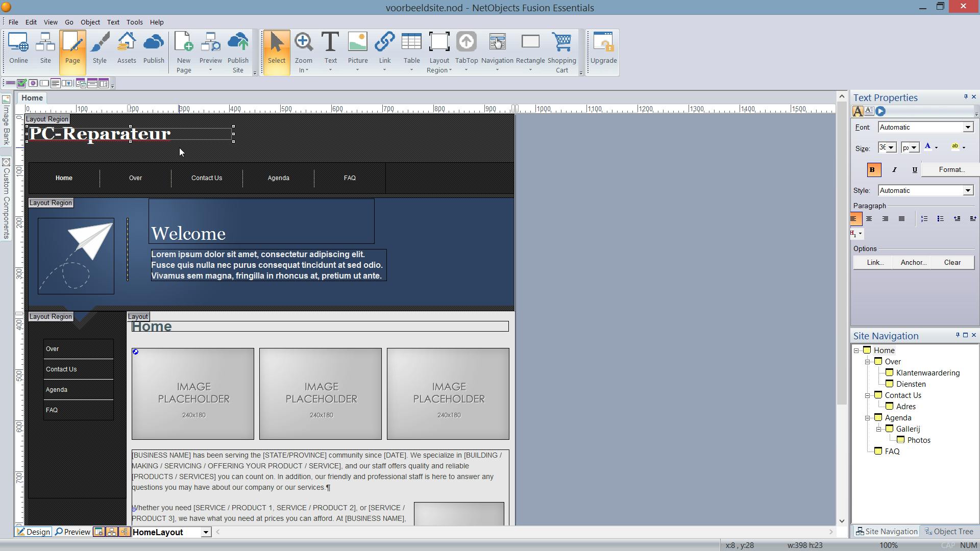Switch to the Object Tree tab

(949, 531)
